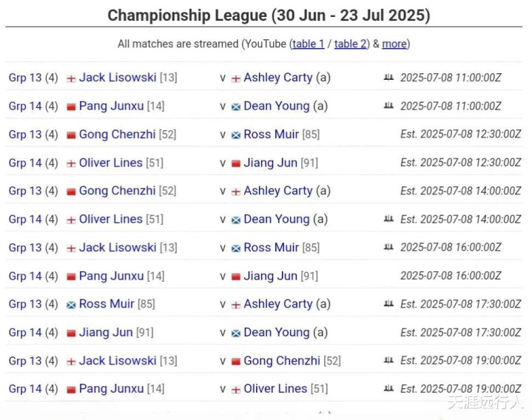Open the YouTube table 1 stream link

click(308, 44)
